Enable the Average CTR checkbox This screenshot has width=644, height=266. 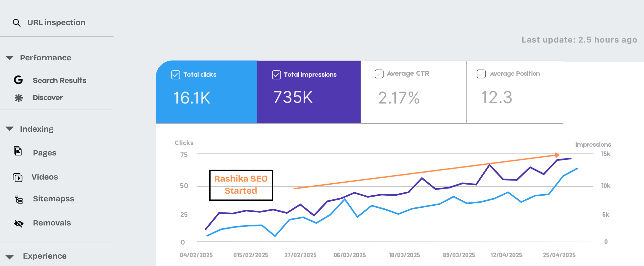point(379,74)
